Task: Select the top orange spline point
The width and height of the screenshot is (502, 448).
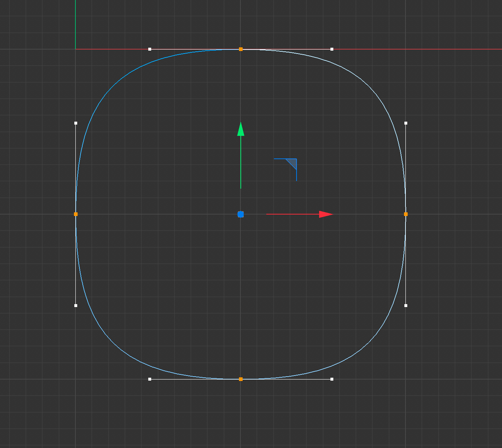Action: (241, 49)
